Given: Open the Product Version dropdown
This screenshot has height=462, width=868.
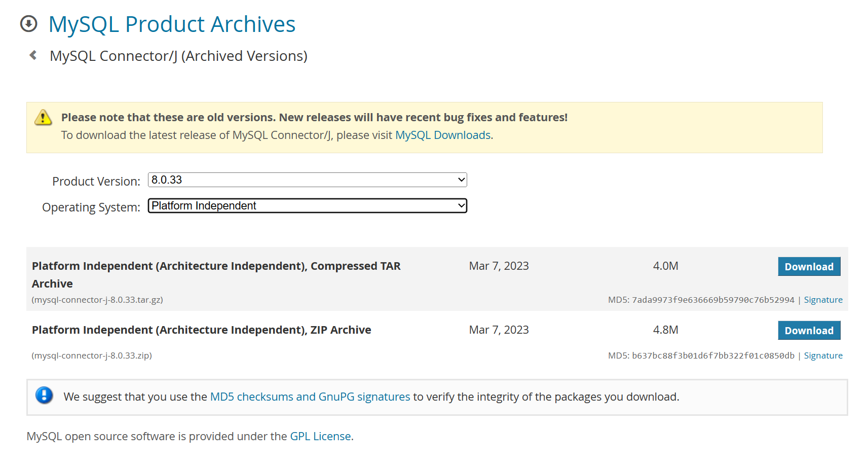Looking at the screenshot, I should (307, 180).
